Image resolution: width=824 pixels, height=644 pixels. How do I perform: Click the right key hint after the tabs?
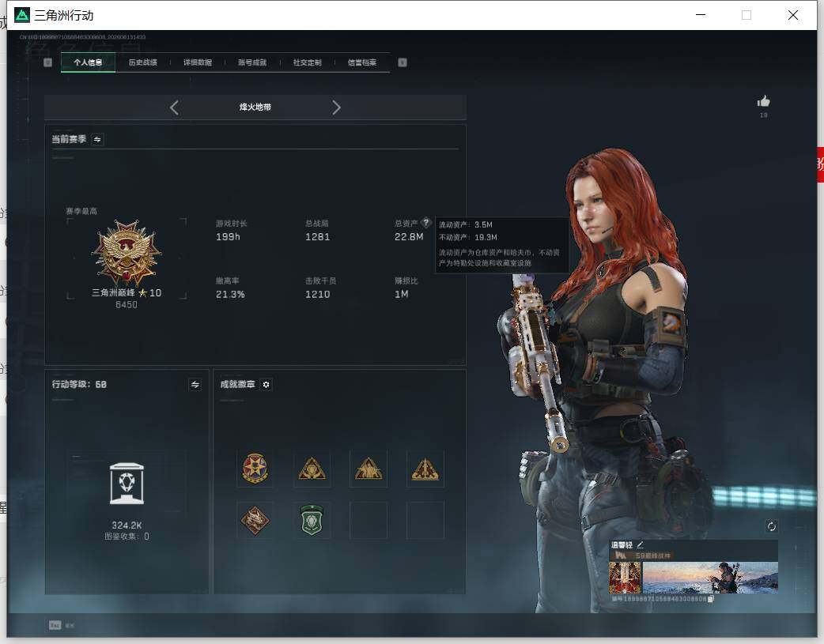(x=403, y=62)
